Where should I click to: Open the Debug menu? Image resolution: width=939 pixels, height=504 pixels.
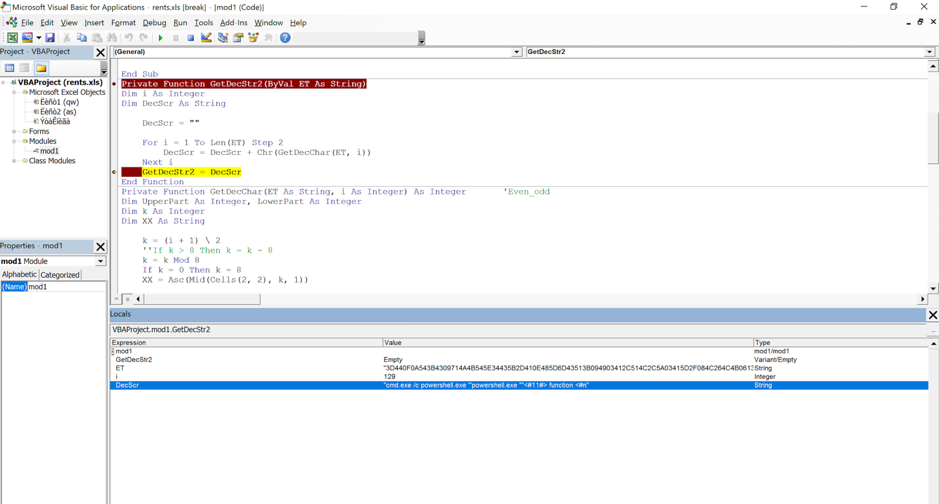pyautogui.click(x=154, y=22)
